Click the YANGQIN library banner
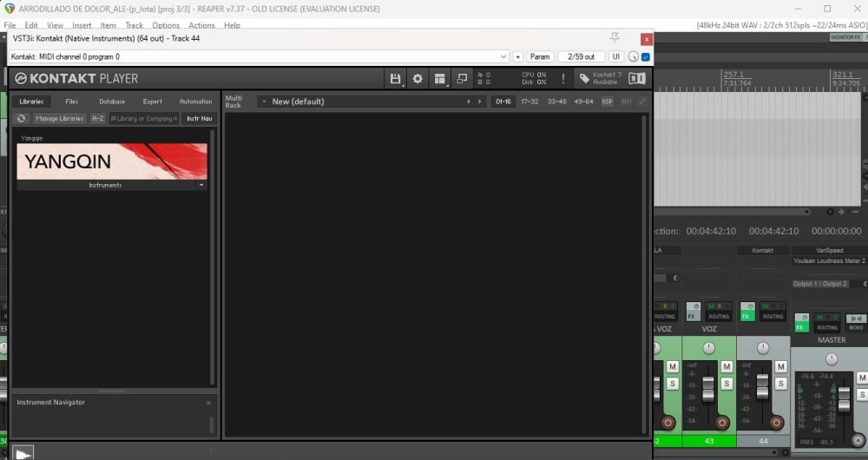This screenshot has height=460, width=868. click(x=112, y=161)
